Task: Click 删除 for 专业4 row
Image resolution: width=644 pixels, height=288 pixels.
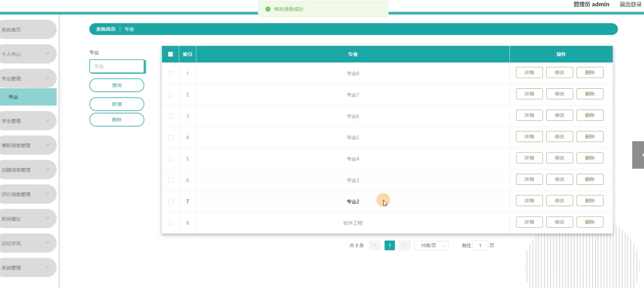Action: coord(590,158)
